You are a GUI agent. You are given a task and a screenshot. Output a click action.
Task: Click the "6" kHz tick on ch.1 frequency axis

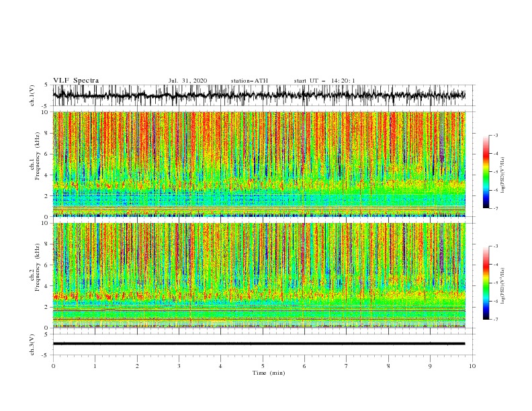tap(48, 154)
